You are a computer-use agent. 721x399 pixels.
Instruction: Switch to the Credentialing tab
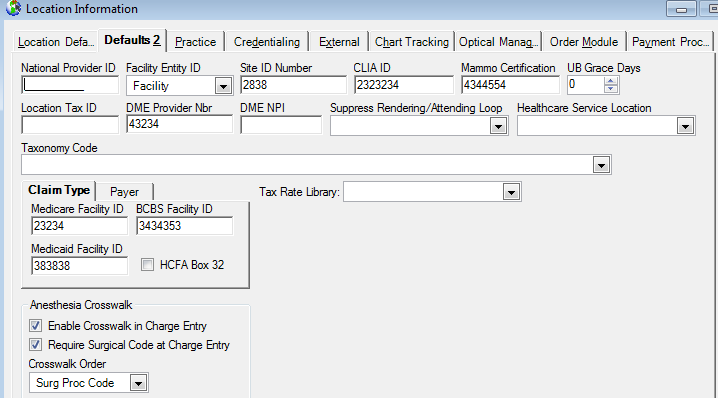click(x=267, y=42)
